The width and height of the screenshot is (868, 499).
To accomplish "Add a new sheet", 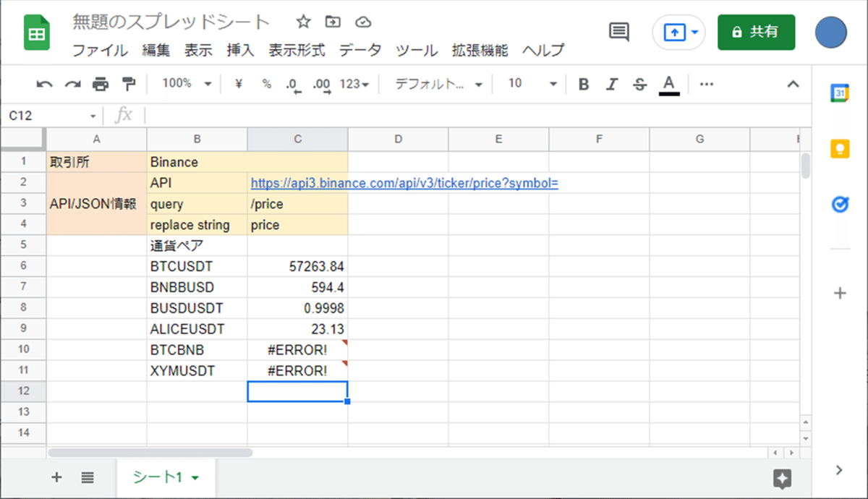I will pos(56,477).
